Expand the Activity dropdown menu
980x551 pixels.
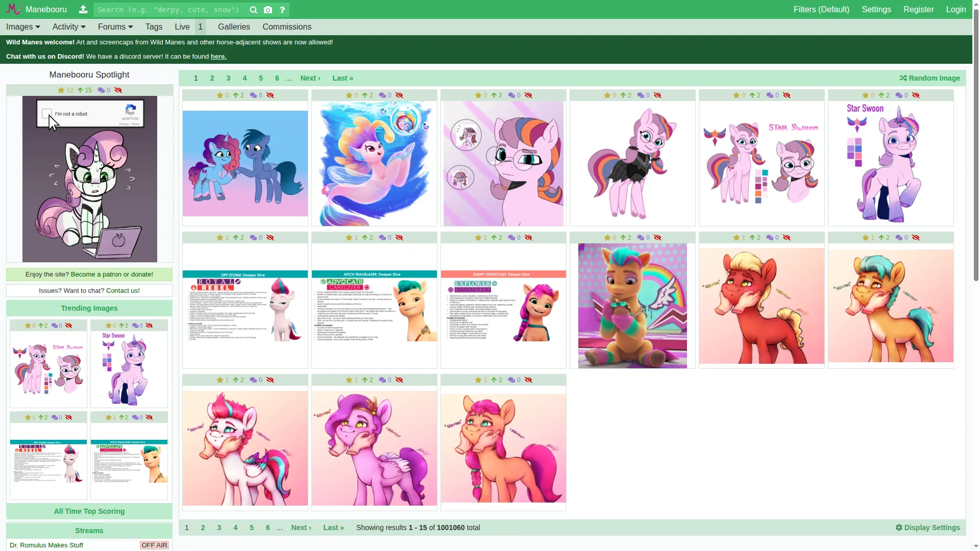pyautogui.click(x=69, y=27)
